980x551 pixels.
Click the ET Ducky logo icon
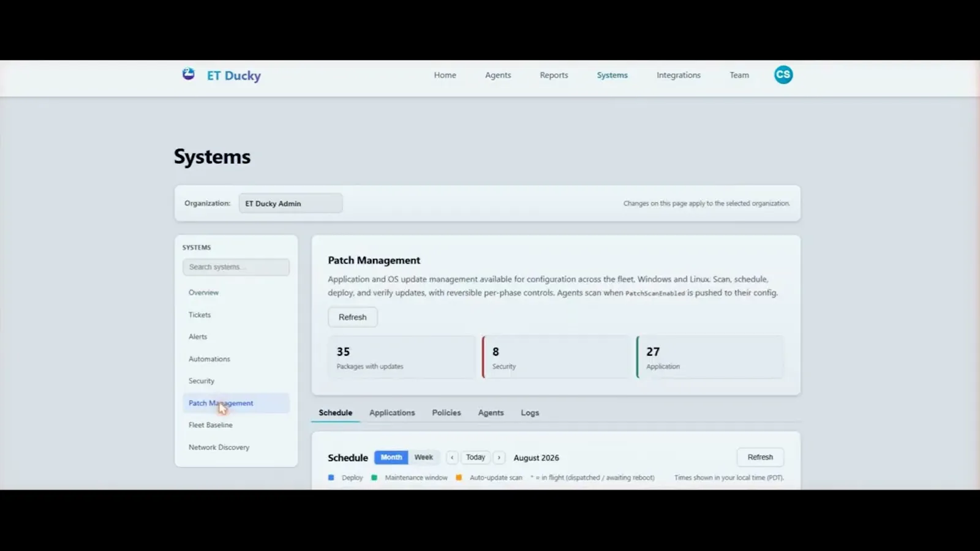[189, 74]
